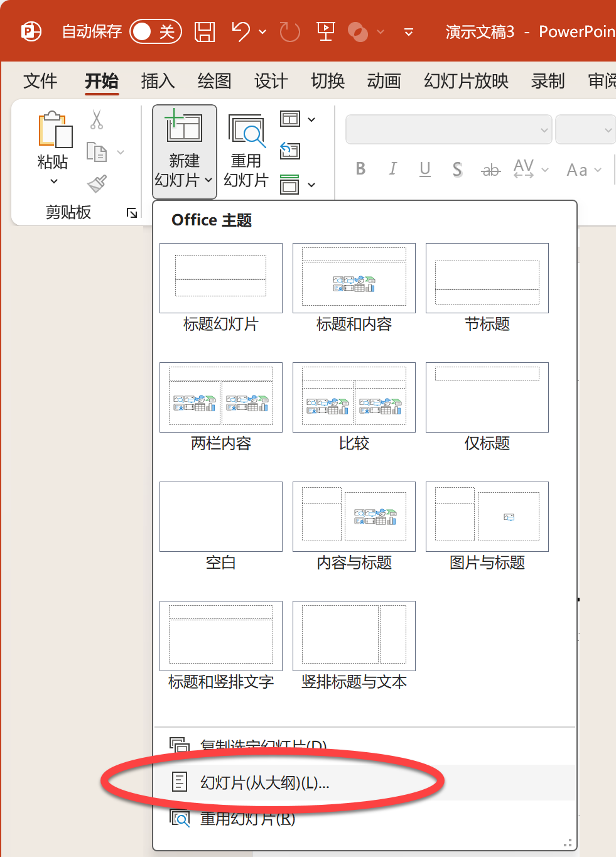616x857 pixels.
Task: Click the Redo icon
Action: [289, 31]
